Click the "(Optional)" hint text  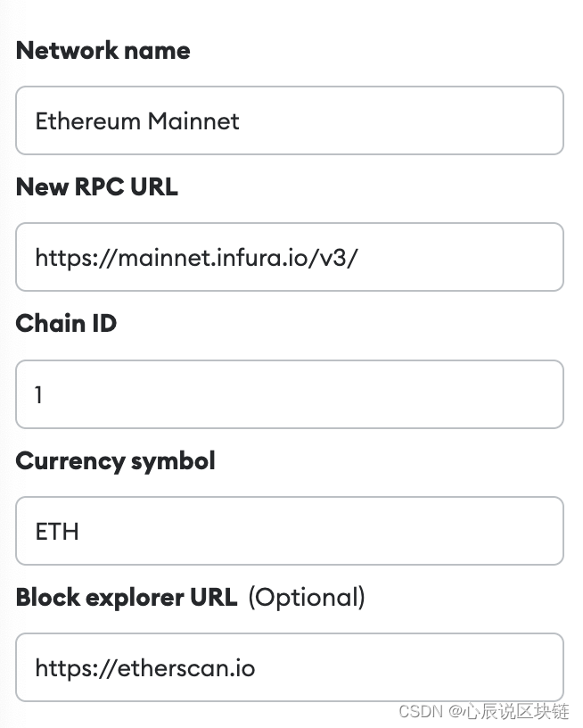click(307, 598)
